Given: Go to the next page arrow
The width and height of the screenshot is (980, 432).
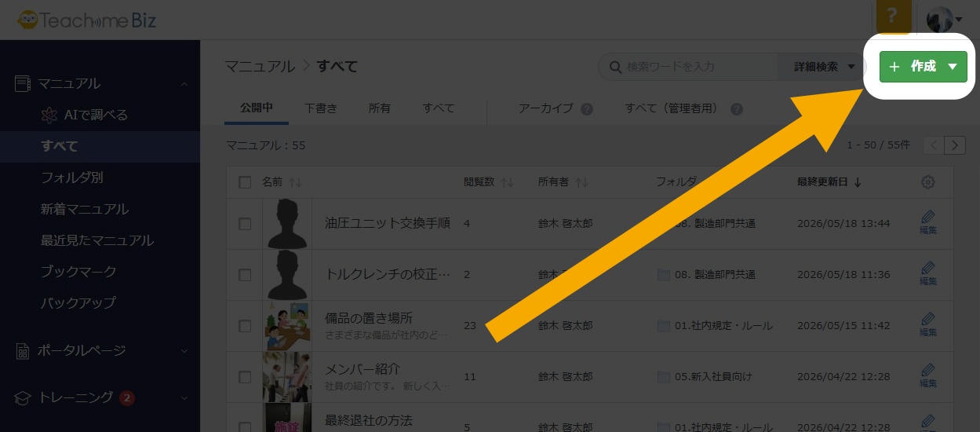Looking at the screenshot, I should click(955, 145).
